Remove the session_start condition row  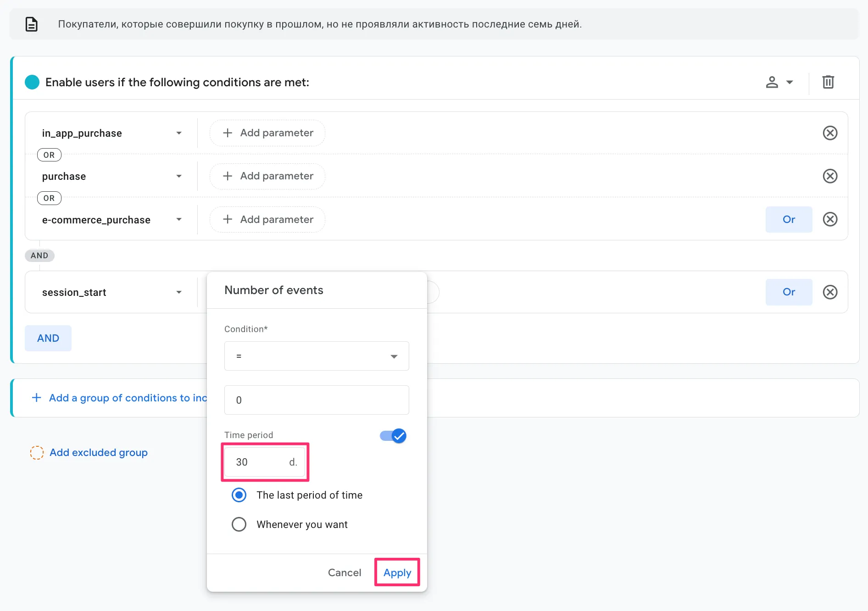pyautogui.click(x=829, y=292)
